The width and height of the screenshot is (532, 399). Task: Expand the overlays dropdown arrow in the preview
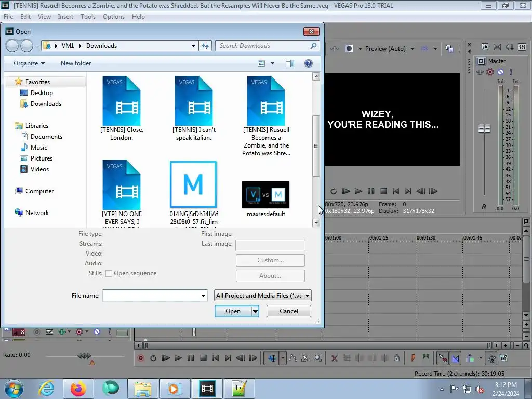tap(435, 49)
